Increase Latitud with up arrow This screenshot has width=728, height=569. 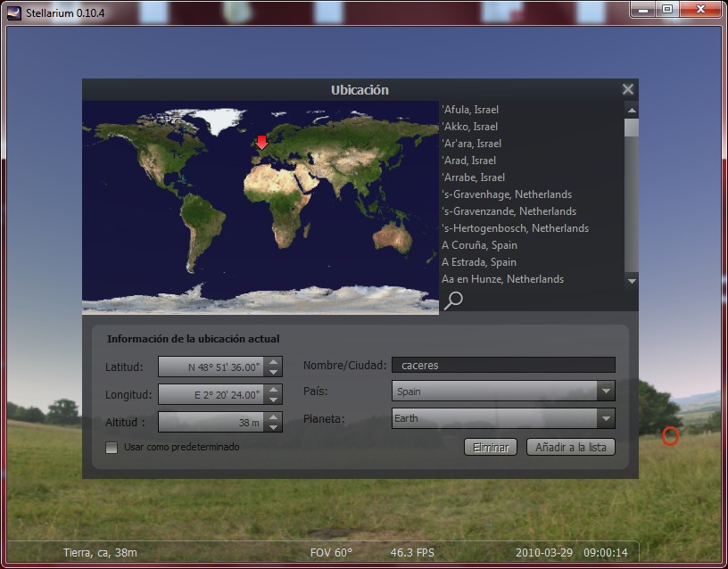coord(274,361)
